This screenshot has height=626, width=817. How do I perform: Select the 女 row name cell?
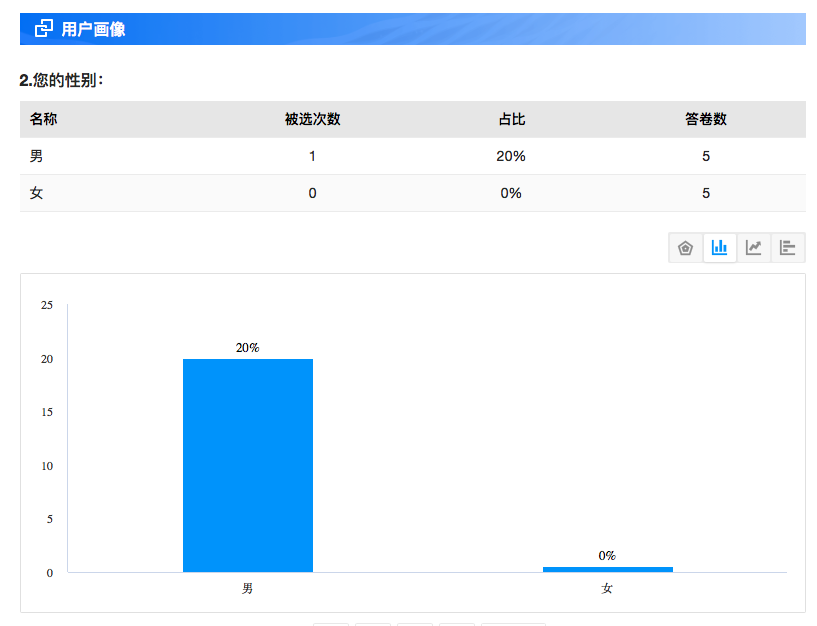point(36,193)
